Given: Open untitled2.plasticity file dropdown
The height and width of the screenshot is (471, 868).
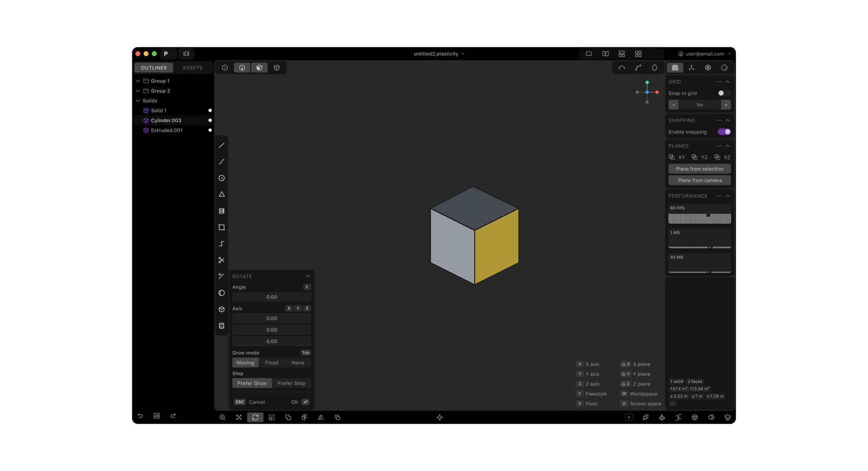Looking at the screenshot, I should pyautogui.click(x=439, y=54).
